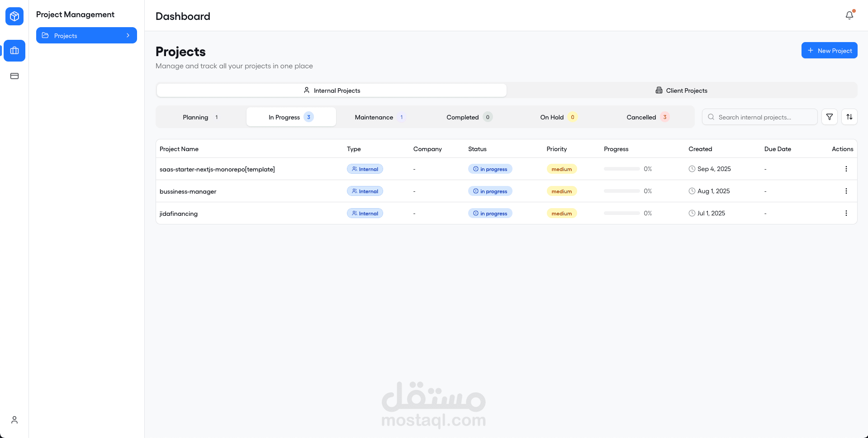Click medium priority badge in bussiness-manager row

click(x=561, y=191)
